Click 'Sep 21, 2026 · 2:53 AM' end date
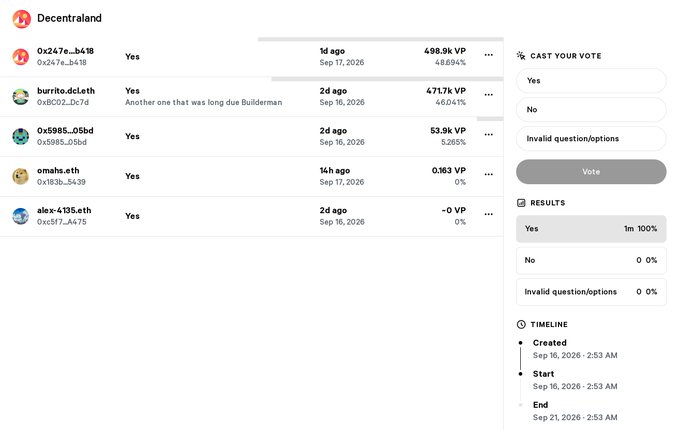The width and height of the screenshot is (679, 430). coord(575,417)
